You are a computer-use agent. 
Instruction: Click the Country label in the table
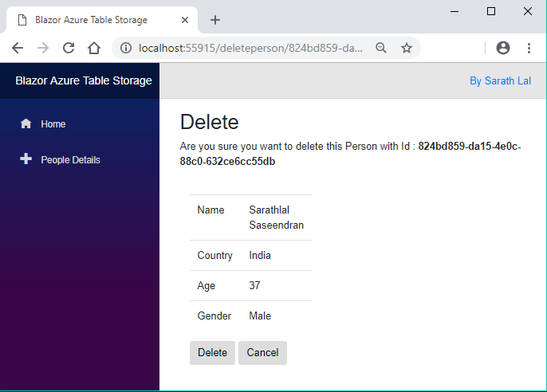click(x=215, y=256)
